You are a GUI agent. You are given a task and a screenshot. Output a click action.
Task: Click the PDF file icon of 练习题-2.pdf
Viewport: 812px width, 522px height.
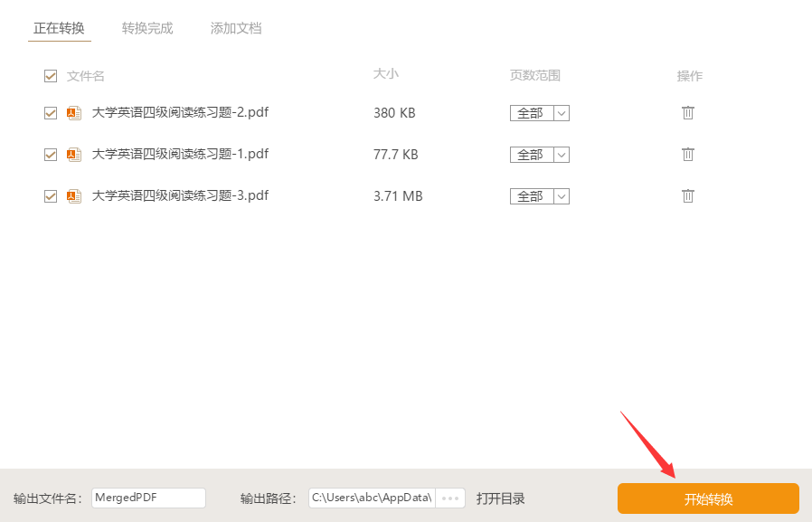coord(74,113)
